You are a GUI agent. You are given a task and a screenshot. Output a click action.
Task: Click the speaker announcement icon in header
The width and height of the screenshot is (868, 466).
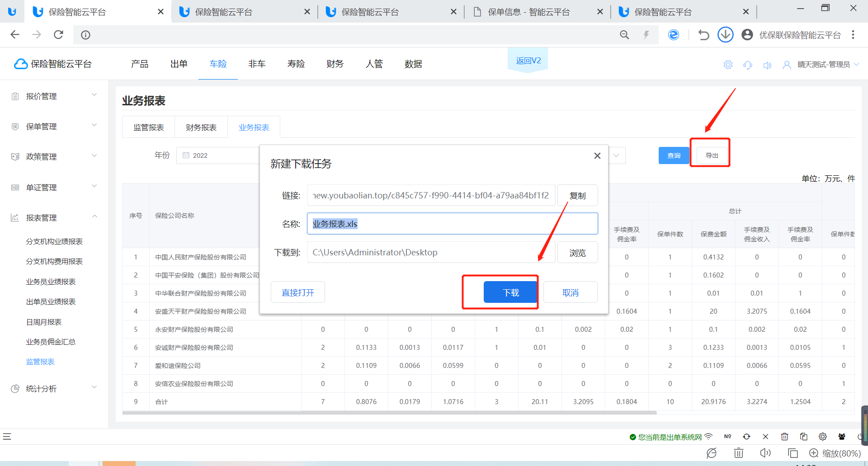click(767, 65)
